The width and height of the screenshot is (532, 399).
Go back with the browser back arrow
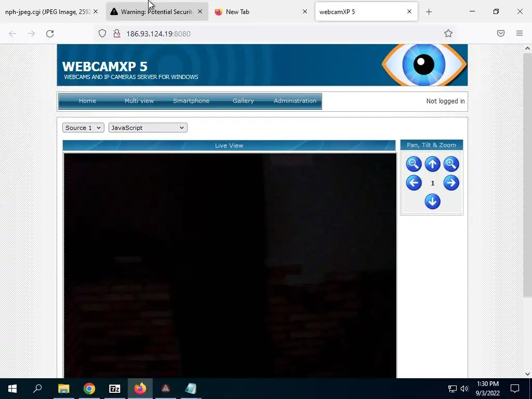[12, 34]
